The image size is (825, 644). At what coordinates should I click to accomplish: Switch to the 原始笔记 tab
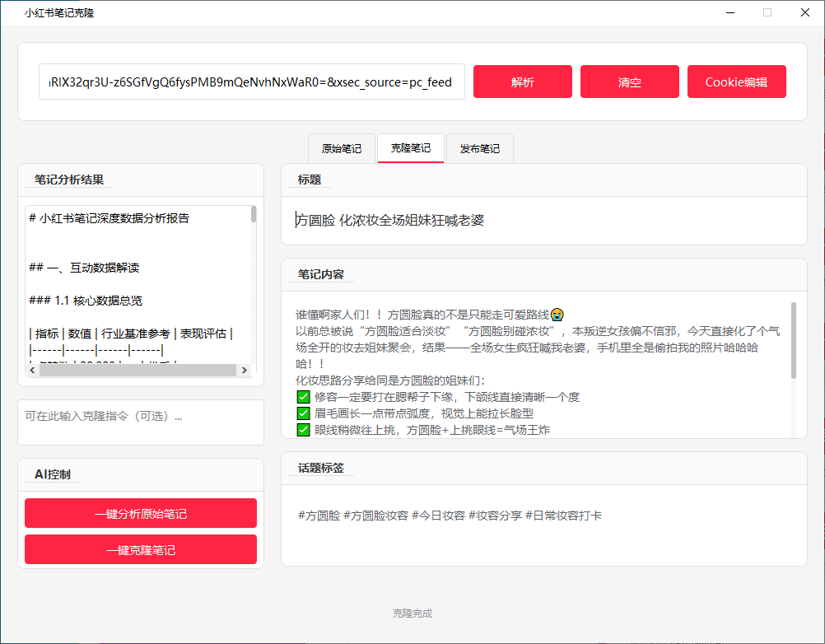(342, 148)
